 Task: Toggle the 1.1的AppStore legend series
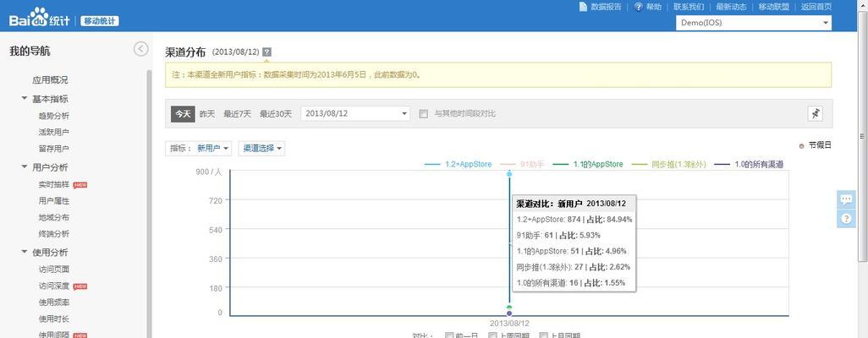pos(588,164)
